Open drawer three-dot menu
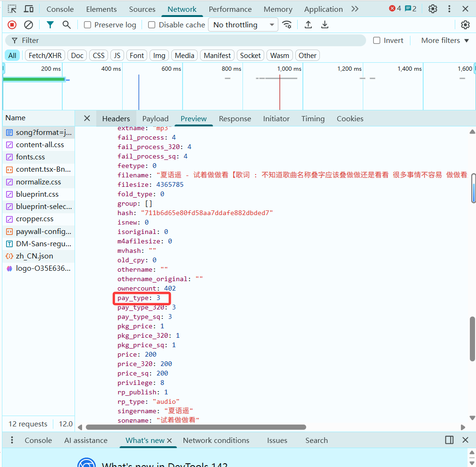 pyautogui.click(x=12, y=440)
